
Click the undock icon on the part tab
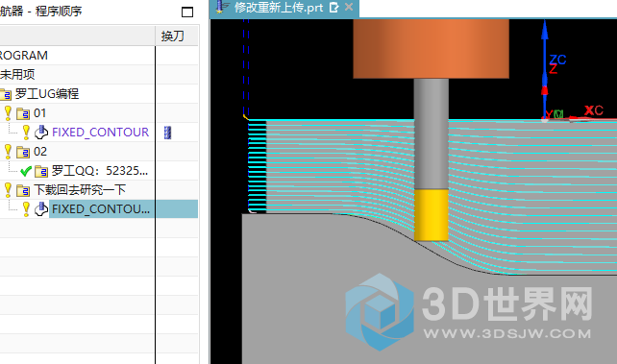[x=333, y=8]
